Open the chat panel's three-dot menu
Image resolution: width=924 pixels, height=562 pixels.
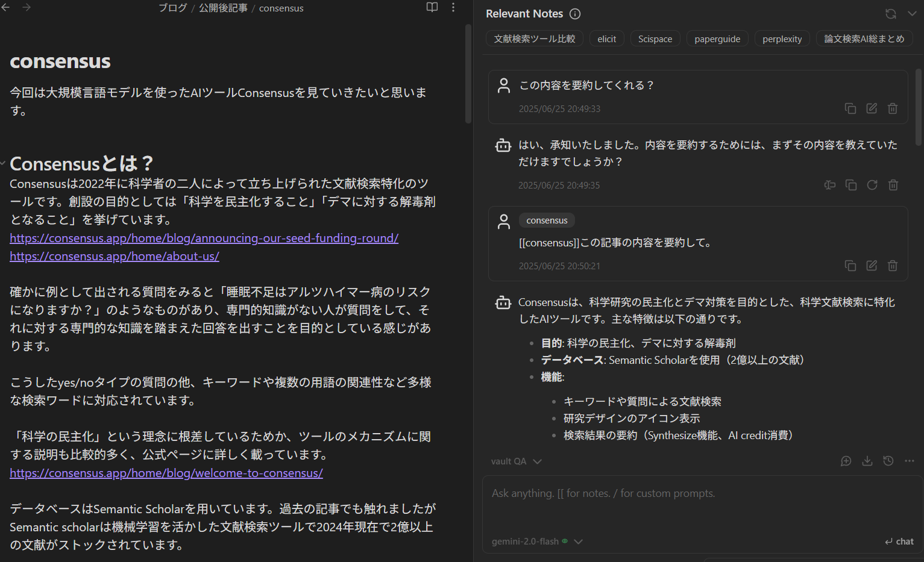pyautogui.click(x=910, y=461)
